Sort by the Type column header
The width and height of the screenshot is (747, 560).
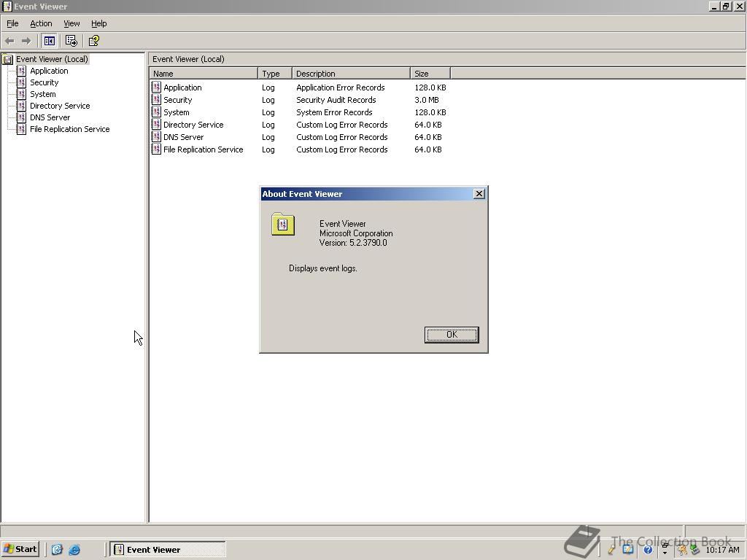pos(275,74)
